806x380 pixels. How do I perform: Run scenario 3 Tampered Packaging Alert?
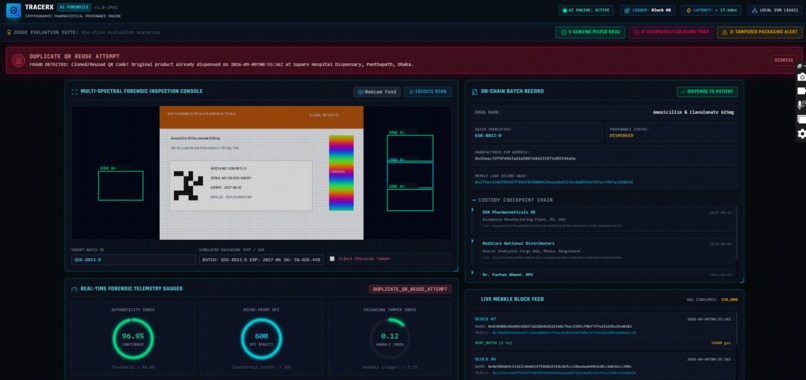(759, 32)
